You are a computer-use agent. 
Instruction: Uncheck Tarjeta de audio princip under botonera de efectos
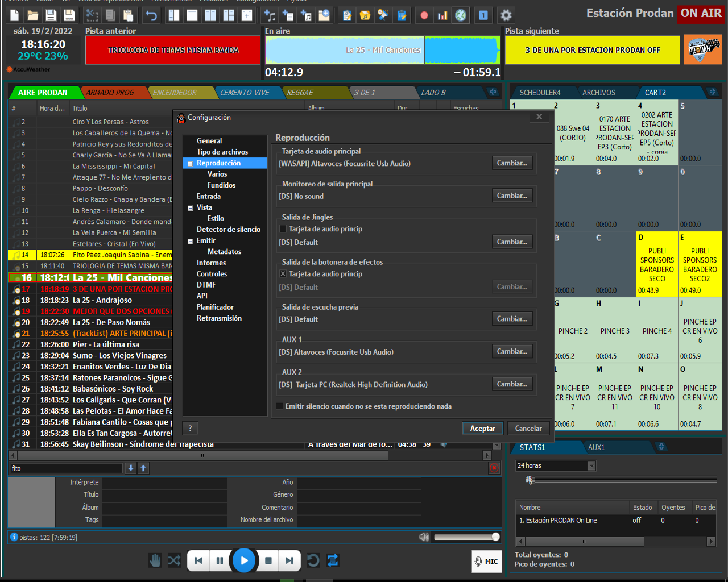283,274
